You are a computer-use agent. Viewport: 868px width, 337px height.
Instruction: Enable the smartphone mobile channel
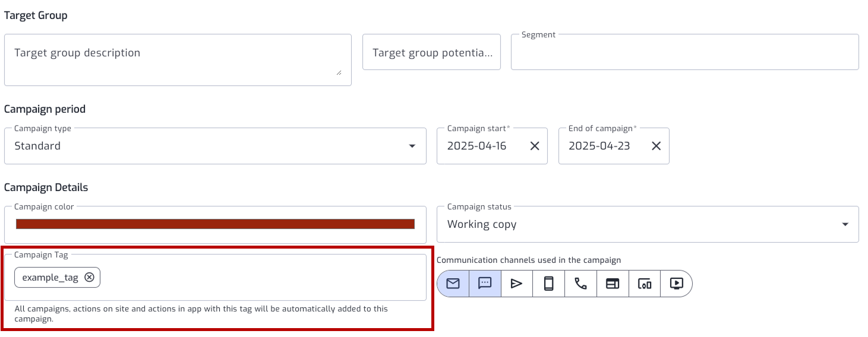549,284
